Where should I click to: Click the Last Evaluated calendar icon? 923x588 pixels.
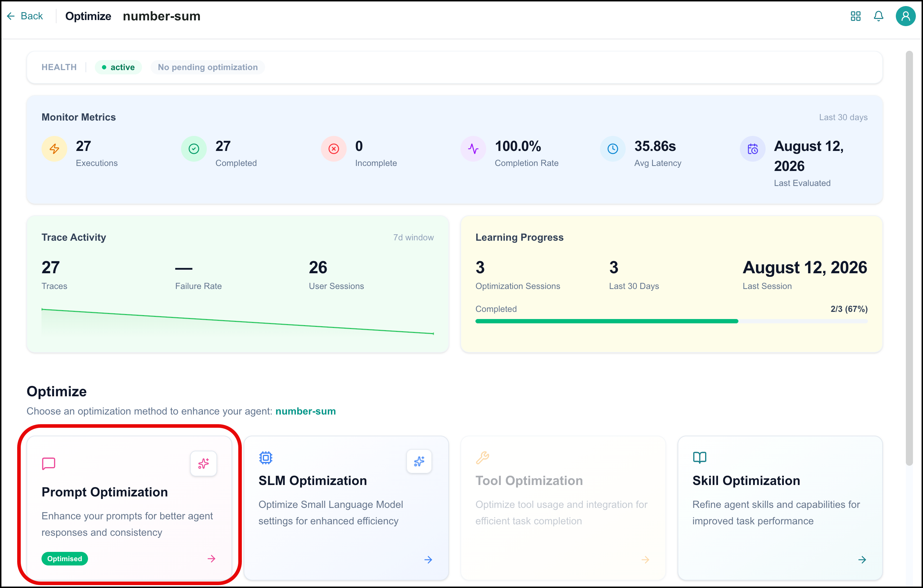tap(753, 149)
